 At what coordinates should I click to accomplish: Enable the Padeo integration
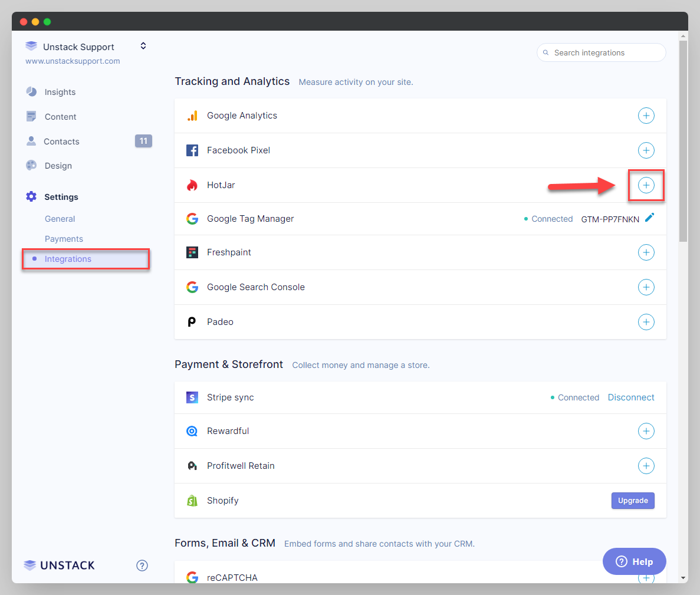pos(646,322)
